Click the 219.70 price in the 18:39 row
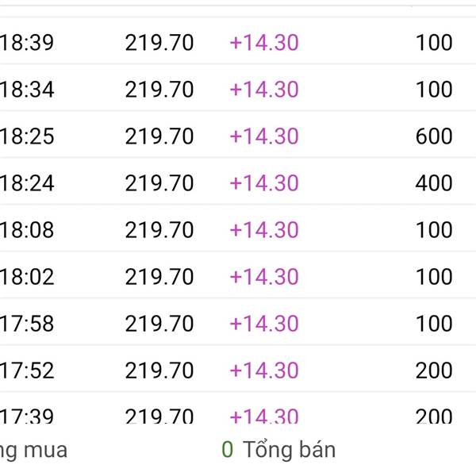Viewport: 476px width, 476px height. [159, 43]
